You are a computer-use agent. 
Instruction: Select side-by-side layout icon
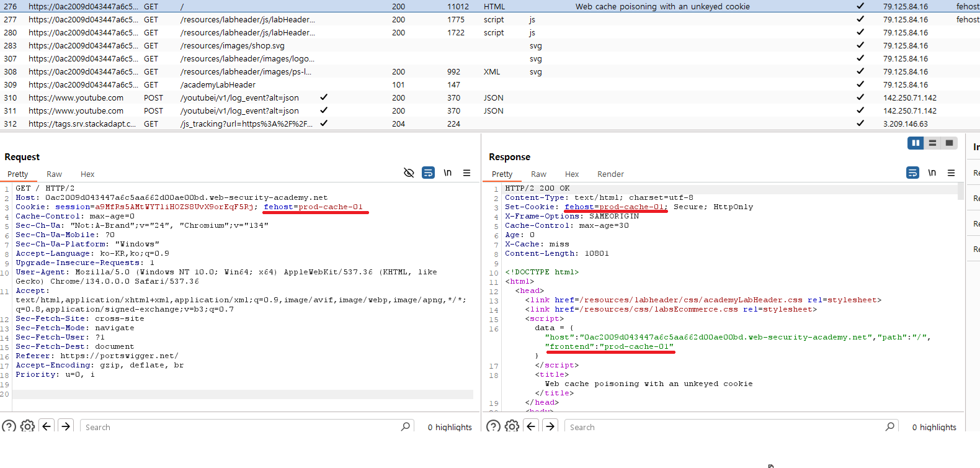tap(915, 143)
